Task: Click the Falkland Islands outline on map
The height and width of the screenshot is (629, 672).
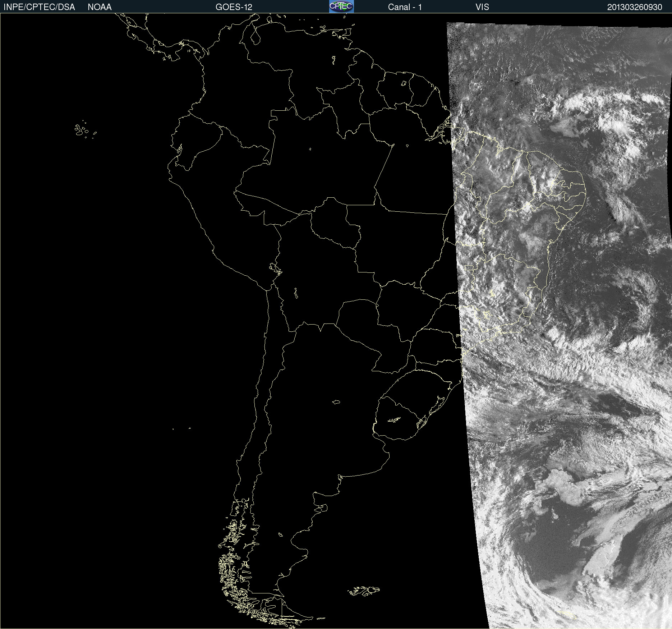Action: click(x=364, y=591)
